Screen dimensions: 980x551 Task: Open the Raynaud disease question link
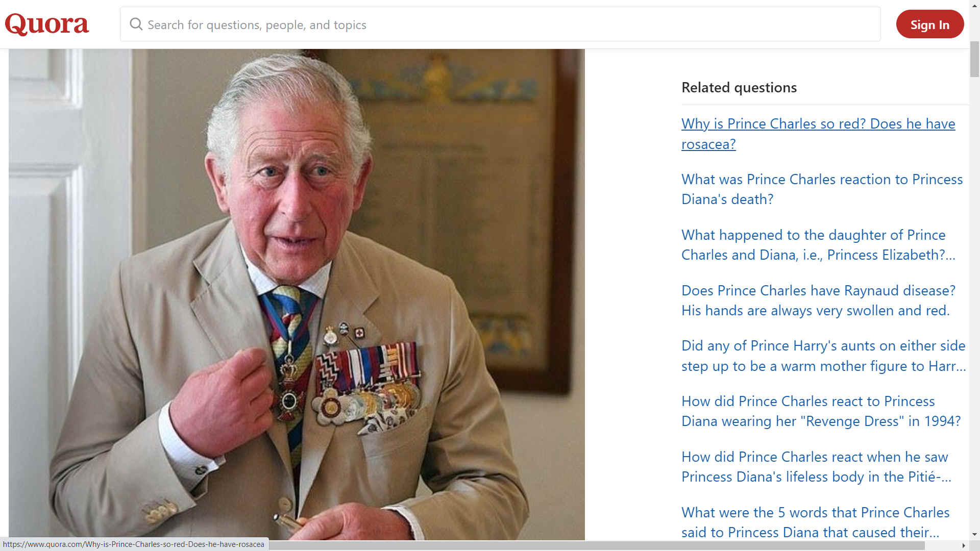818,300
